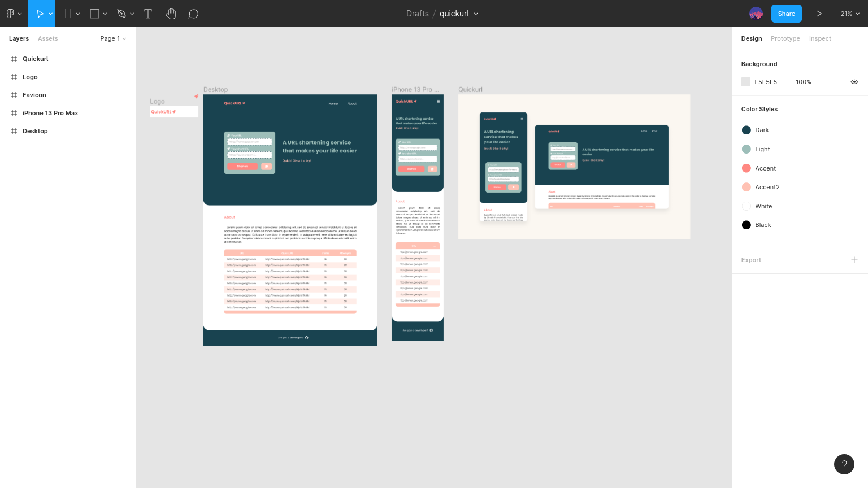
Task: Select the Quickurl mockup frame on canvas
Action: tap(574, 167)
